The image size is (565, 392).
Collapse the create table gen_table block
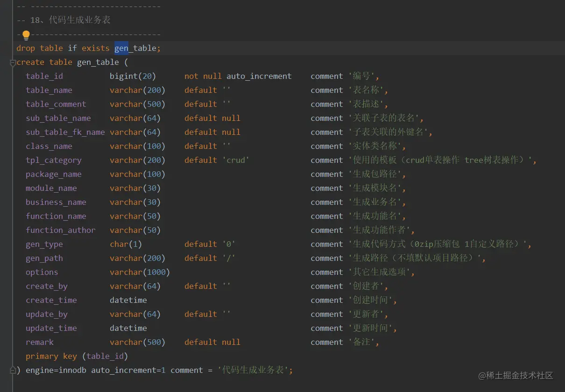click(13, 63)
